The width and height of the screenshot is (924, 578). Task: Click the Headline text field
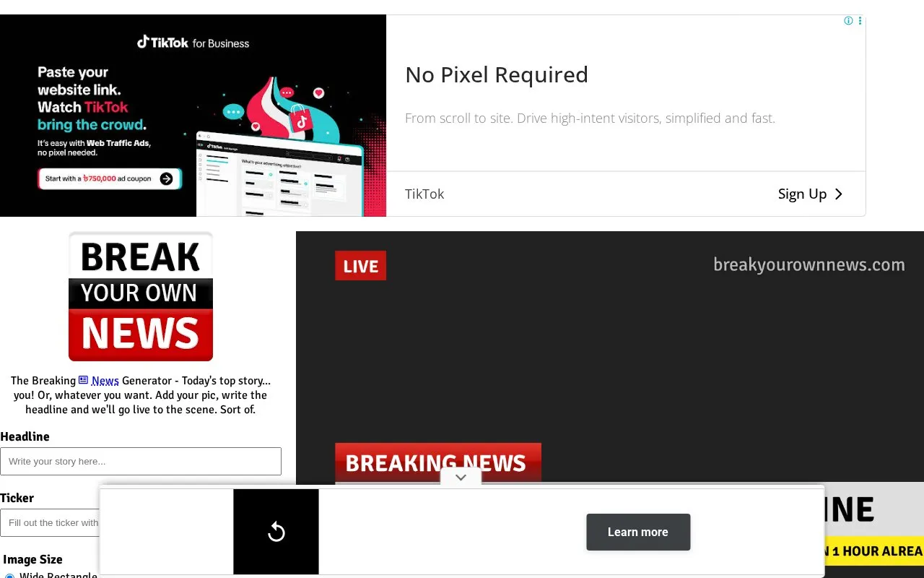pos(141,461)
